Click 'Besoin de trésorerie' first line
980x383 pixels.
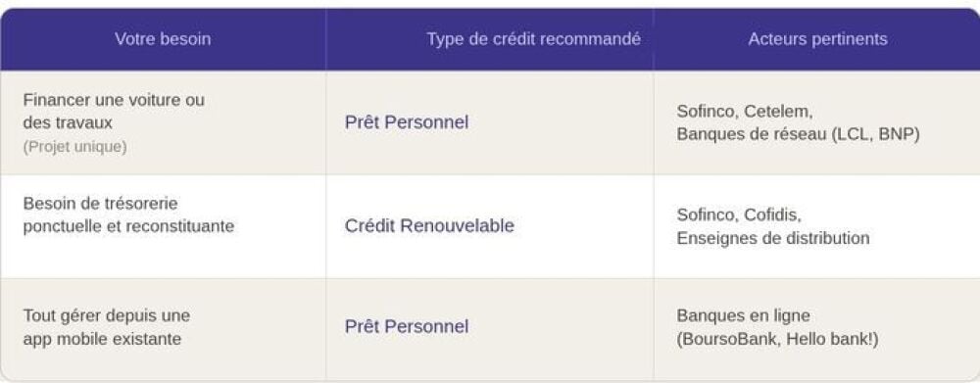tap(100, 204)
